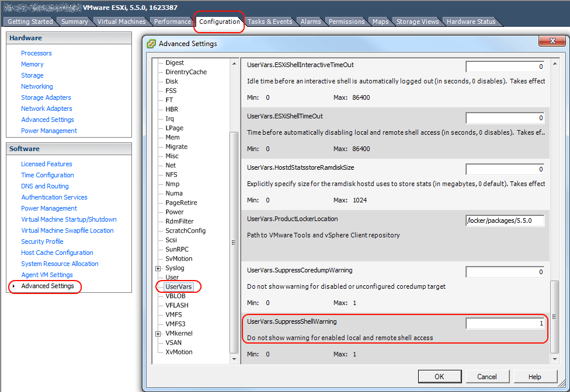Open the Tasks & Events tab
Screen dimensions: 570x392
270,22
